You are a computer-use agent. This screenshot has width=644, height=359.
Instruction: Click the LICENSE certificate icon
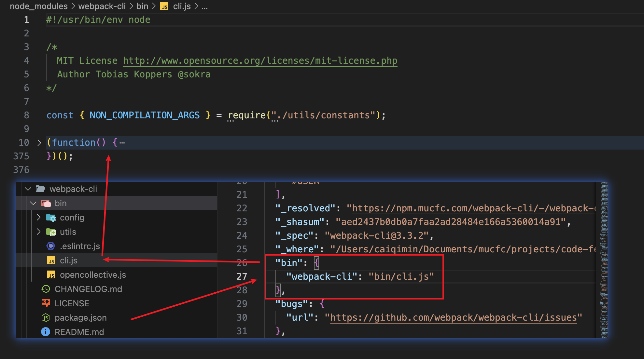pyautogui.click(x=46, y=303)
